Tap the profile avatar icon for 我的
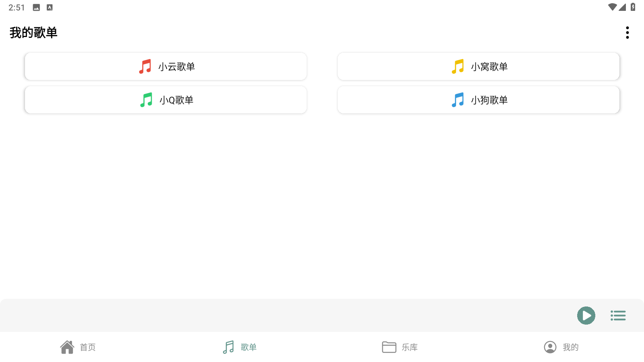The width and height of the screenshot is (644, 362). pyautogui.click(x=550, y=346)
